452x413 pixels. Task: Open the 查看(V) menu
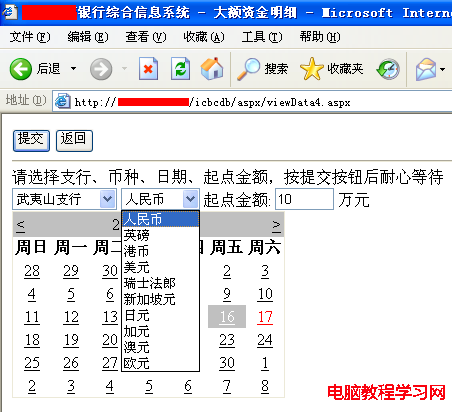click(146, 37)
